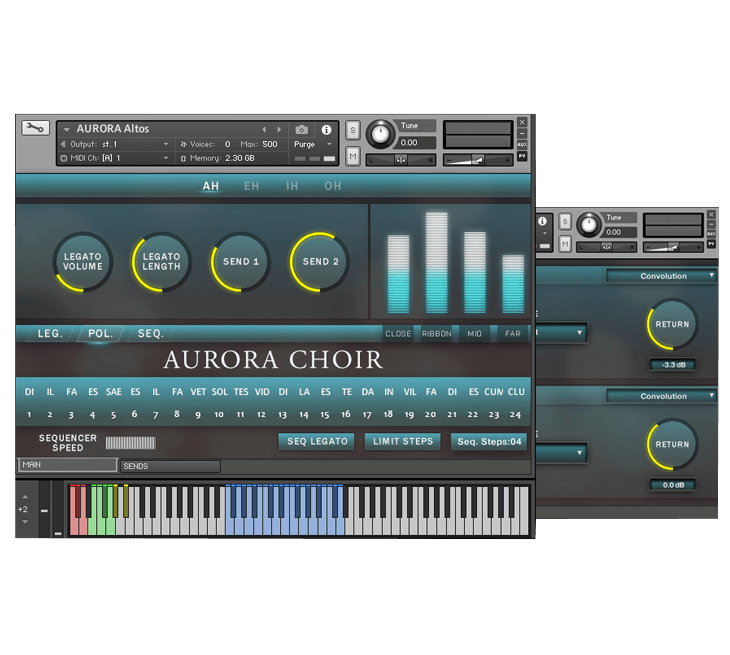
Task: Open the lower Convolution dropdown in back window
Action: pyautogui.click(x=662, y=396)
